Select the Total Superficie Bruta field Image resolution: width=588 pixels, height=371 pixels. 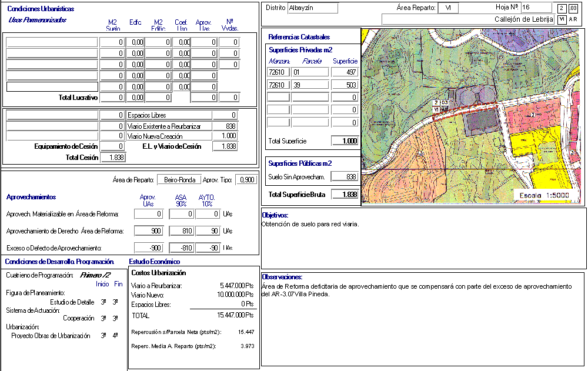345,195
